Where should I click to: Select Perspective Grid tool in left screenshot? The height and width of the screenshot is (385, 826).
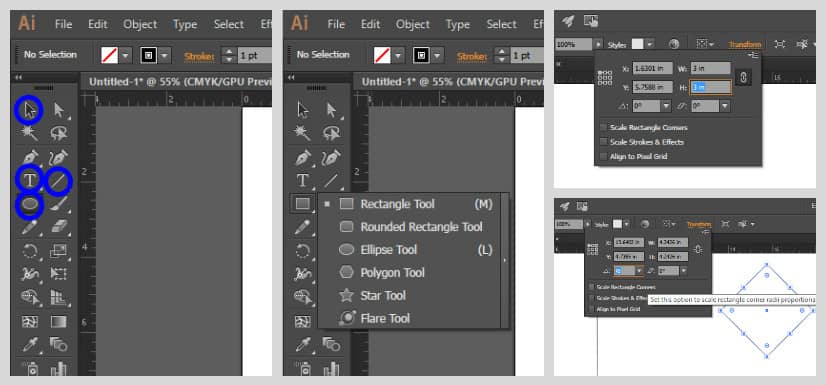(x=59, y=298)
